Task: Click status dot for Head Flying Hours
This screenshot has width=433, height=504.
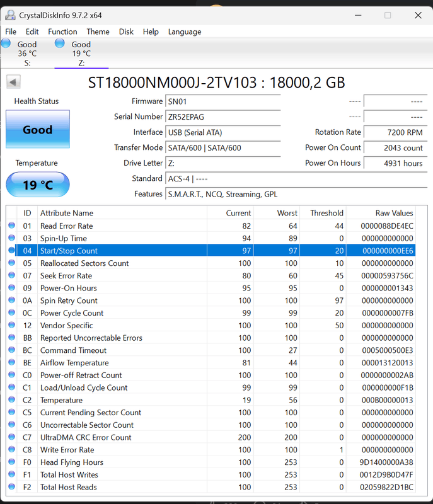Action: tap(11, 462)
